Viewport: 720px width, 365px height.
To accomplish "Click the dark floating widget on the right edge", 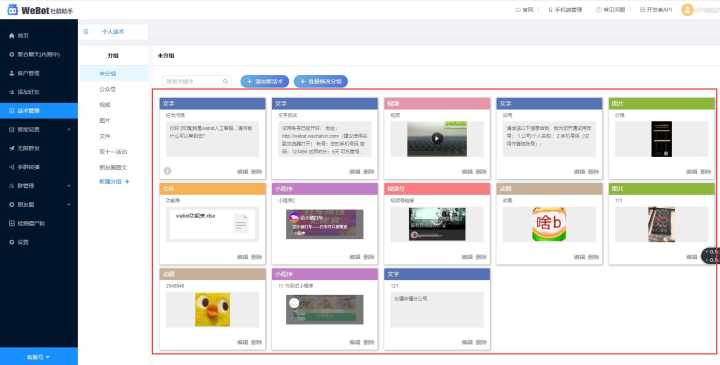I will pyautogui.click(x=711, y=256).
